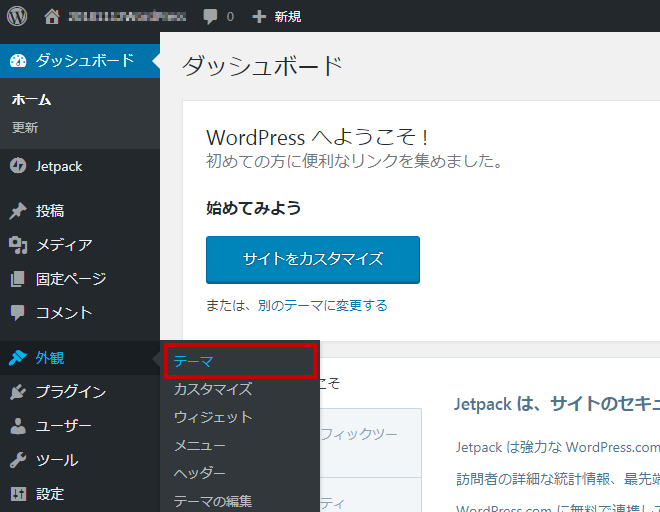
Task: Select カスタマイズ in the flyout submenu
Action: (213, 389)
